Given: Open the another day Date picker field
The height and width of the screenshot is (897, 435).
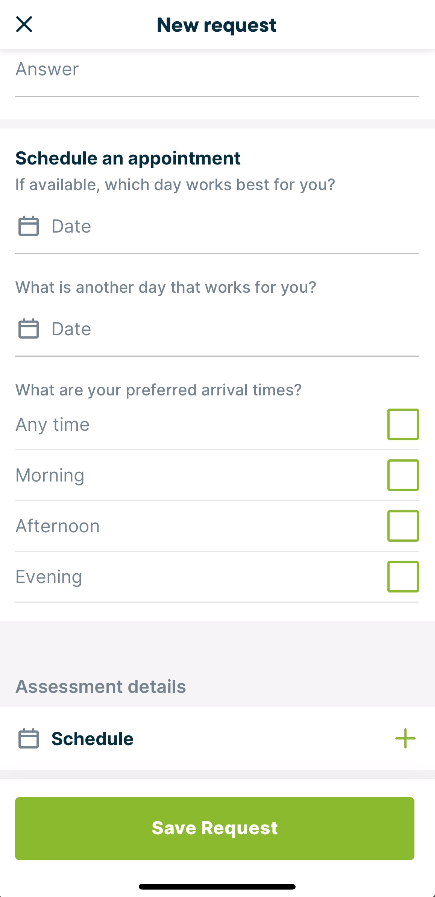Looking at the screenshot, I should (x=217, y=330).
